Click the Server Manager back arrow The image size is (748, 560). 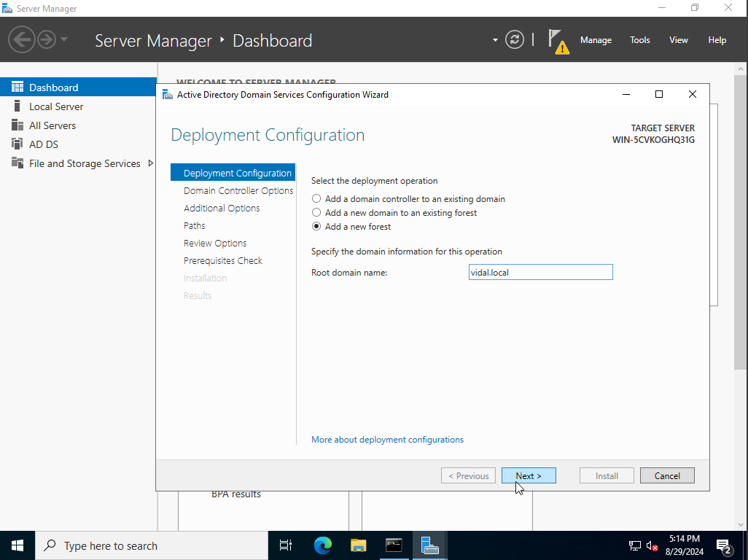[x=21, y=39]
